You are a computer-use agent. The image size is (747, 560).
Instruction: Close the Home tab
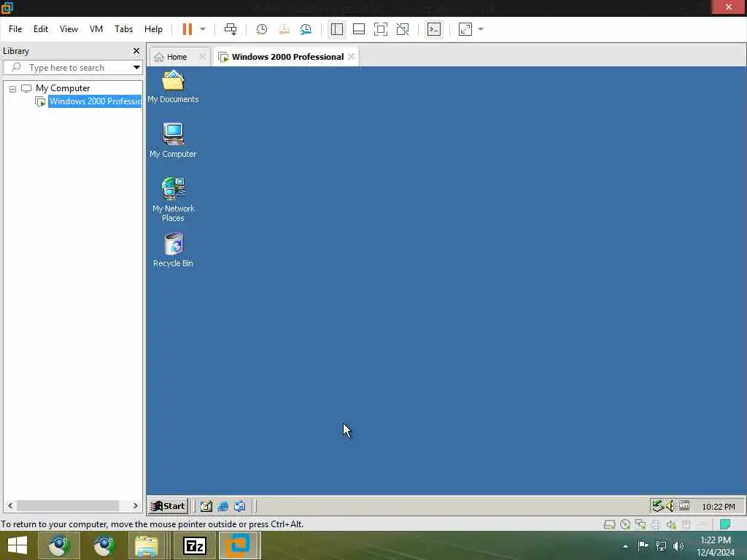[x=202, y=56]
